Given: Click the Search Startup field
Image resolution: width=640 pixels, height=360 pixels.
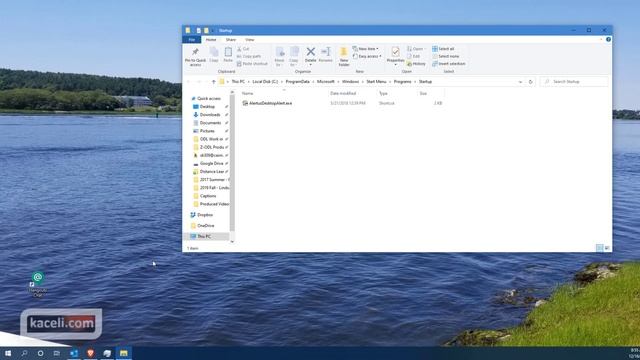Looking at the screenshot, I should pyautogui.click(x=574, y=82).
